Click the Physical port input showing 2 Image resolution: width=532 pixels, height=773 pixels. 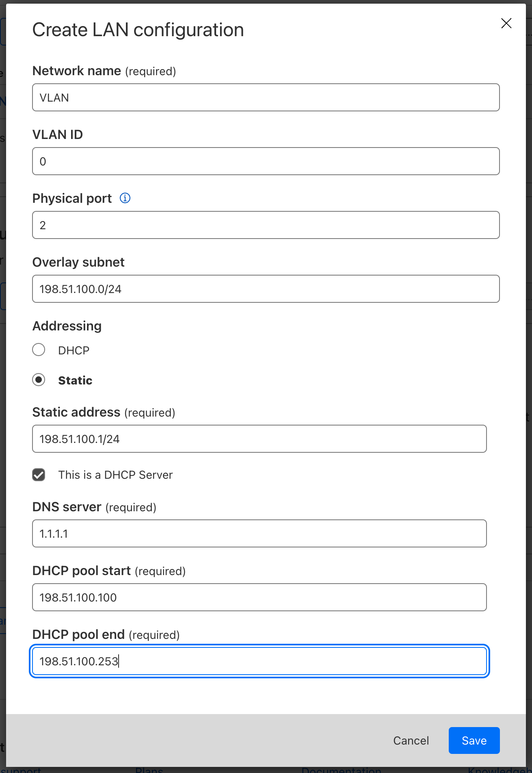tap(266, 225)
